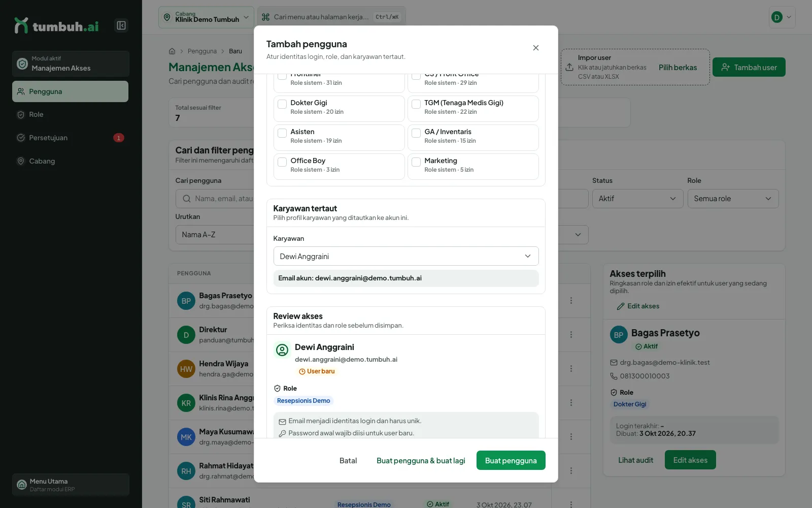Click the Edit akses link with pencil
This screenshot has width=812, height=508.
click(638, 306)
